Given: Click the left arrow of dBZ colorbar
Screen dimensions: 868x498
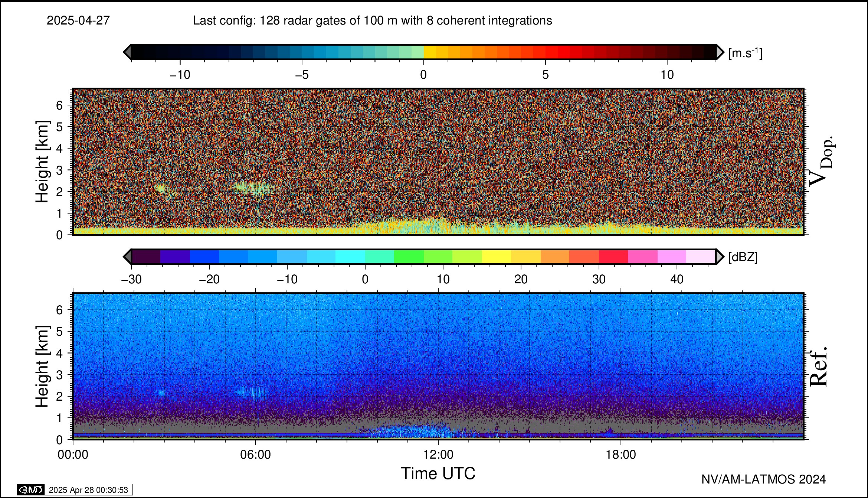Looking at the screenshot, I should coord(127,257).
